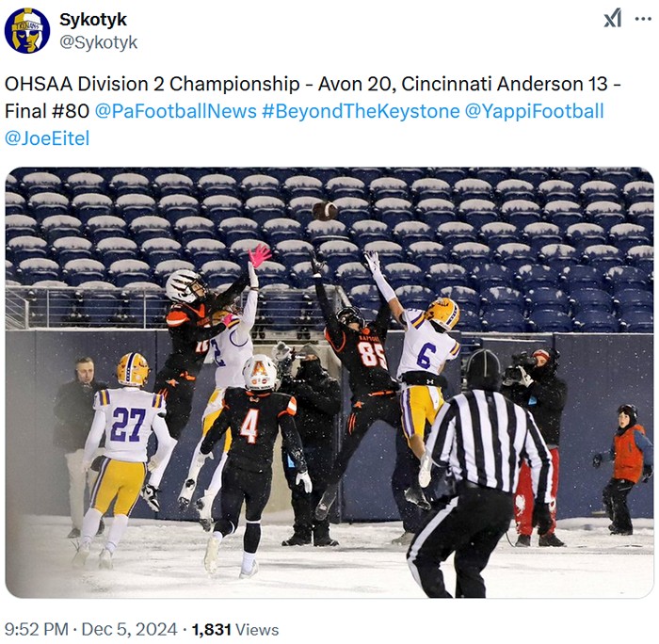
Task: Open the @JoeEitel mention
Action: 47,138
